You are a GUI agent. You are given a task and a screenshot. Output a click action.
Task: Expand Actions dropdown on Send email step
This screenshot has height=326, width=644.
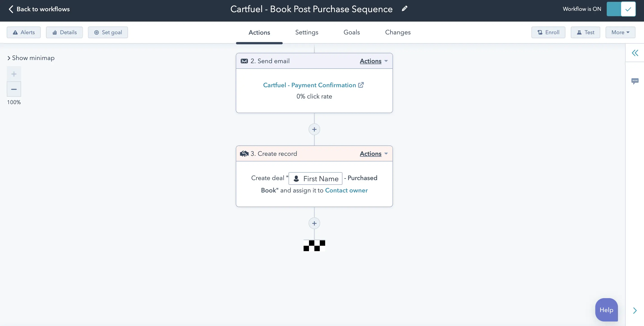(373, 61)
